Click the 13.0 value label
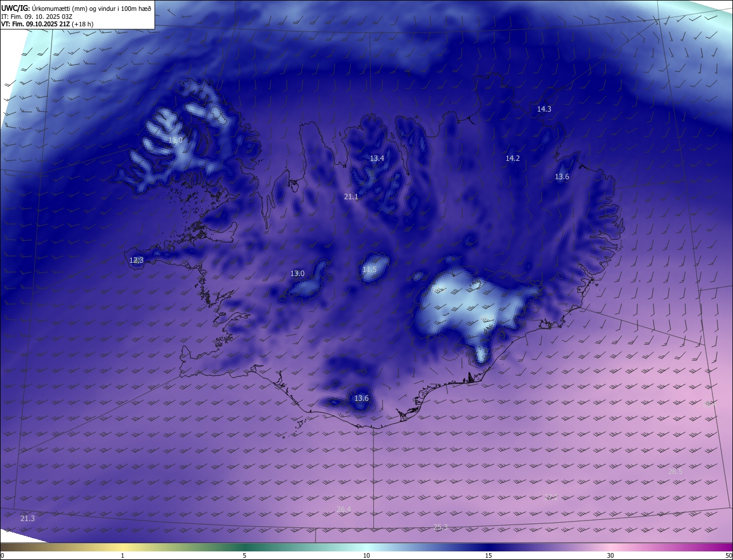The image size is (733, 560). 297,273
